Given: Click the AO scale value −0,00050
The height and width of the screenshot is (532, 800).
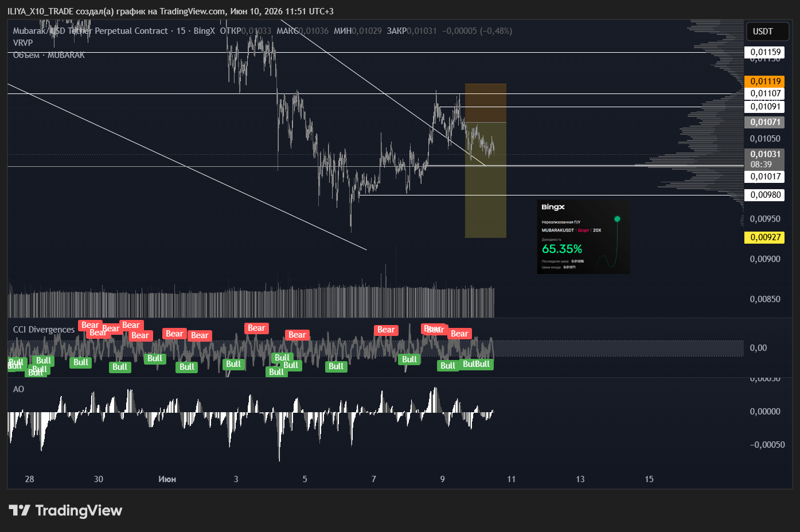Looking at the screenshot, I should click(x=767, y=445).
